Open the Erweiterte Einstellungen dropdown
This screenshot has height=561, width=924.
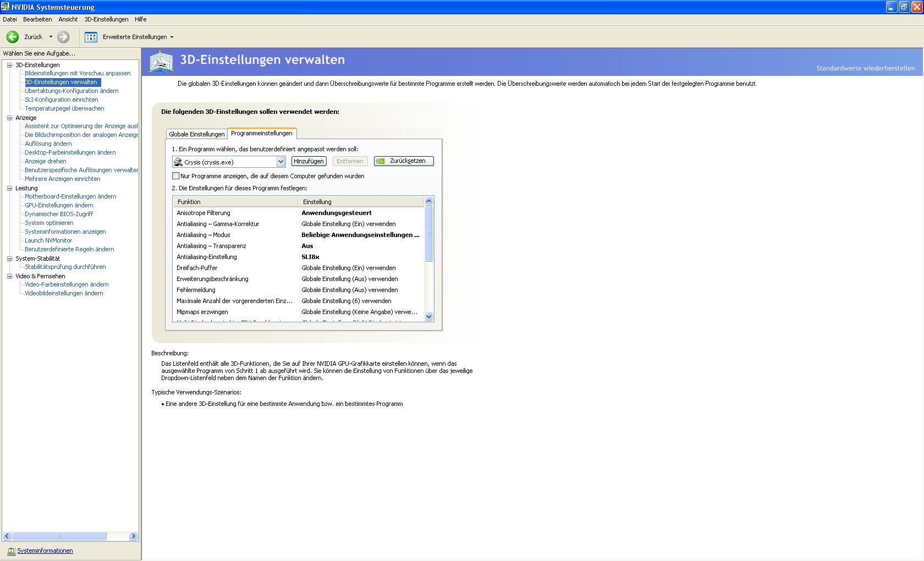(x=172, y=37)
